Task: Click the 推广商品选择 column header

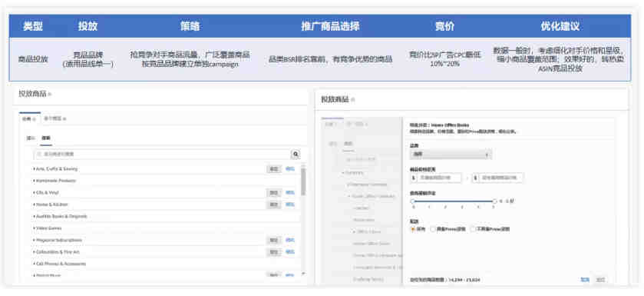Action: click(x=331, y=27)
